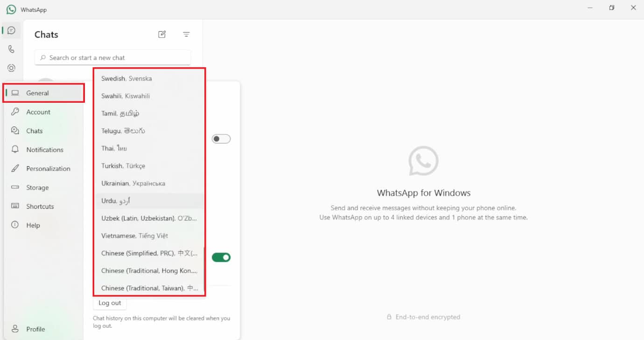Click the large WhatsApp logo placeholder
Screen dimensions: 644x340
[423, 161]
